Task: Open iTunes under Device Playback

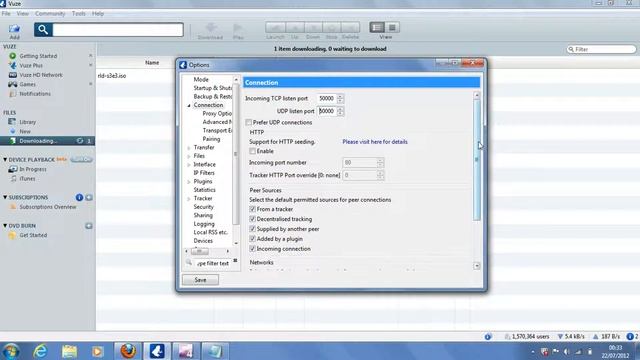Action: [27, 178]
